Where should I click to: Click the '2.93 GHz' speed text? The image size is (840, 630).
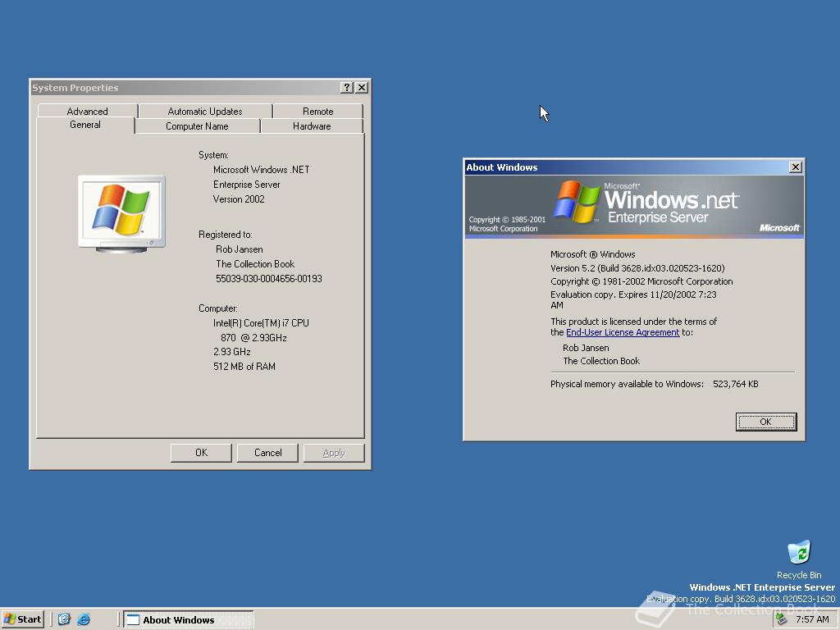click(x=232, y=352)
